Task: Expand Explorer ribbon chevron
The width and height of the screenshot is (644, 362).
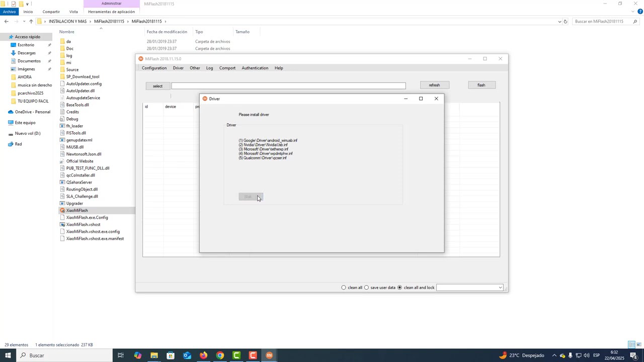Action: [633, 12]
